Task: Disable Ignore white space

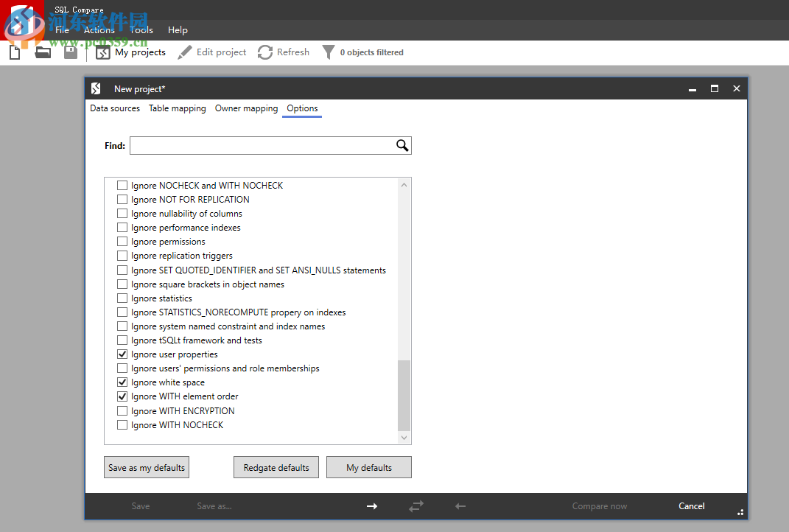Action: (122, 382)
